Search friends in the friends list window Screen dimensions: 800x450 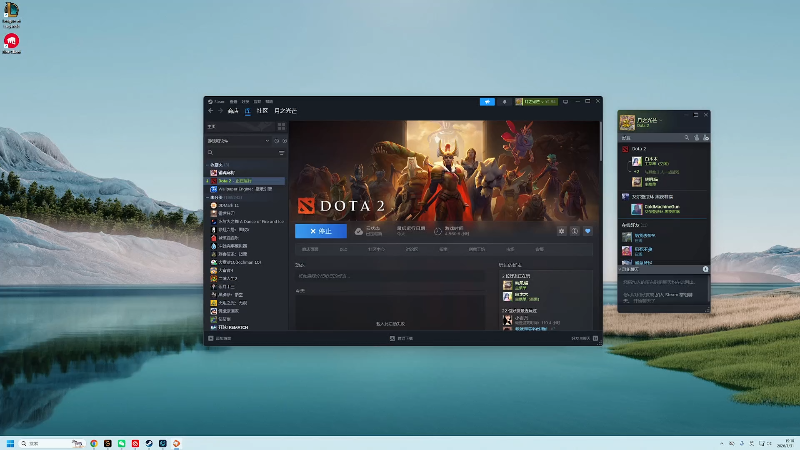(687, 138)
